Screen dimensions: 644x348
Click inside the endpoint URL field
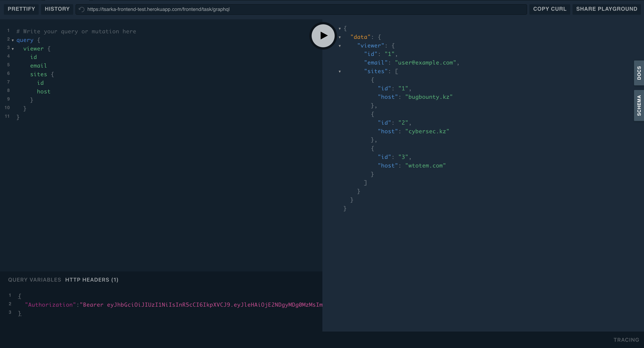pos(175,9)
